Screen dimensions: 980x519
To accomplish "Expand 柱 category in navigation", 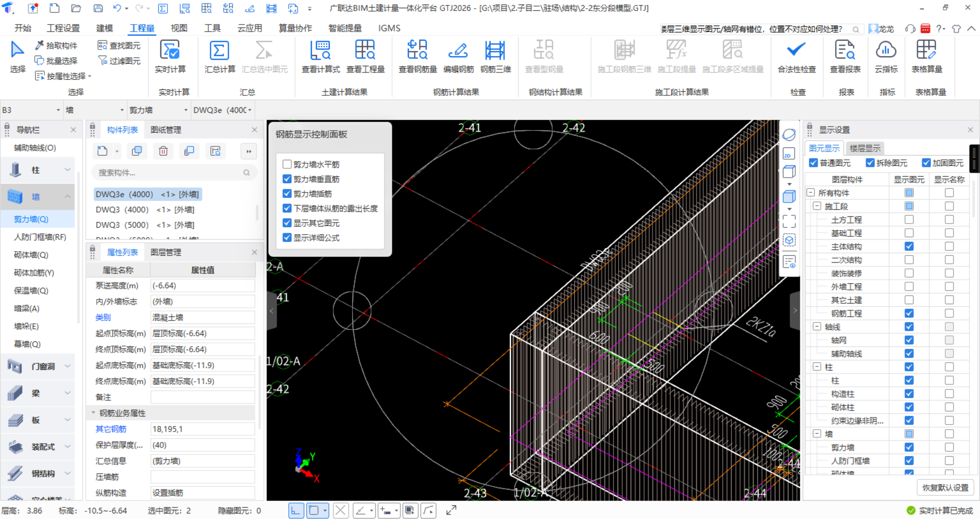I will click(x=67, y=170).
